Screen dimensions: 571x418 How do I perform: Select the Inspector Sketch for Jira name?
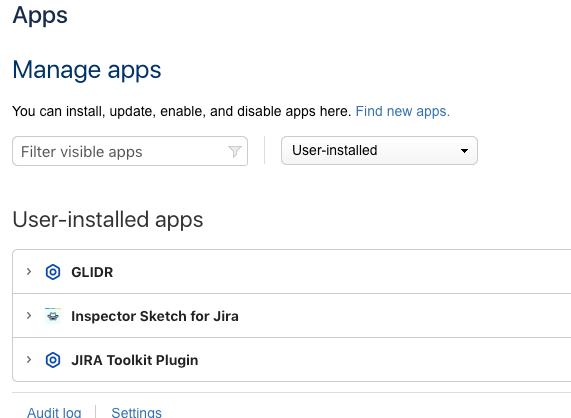[x=155, y=316]
